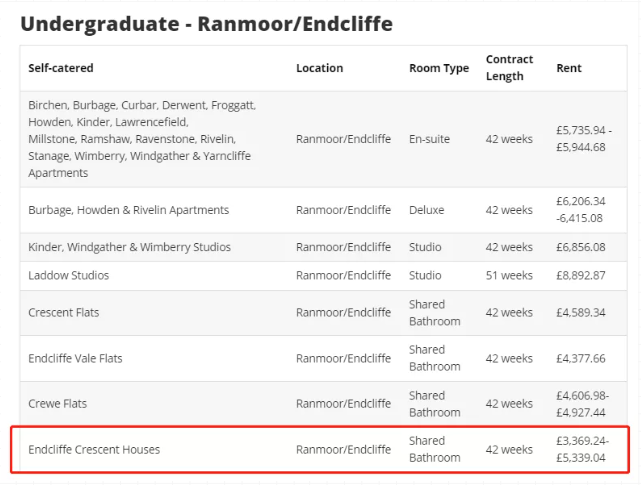Select the Endcliffe Vale Flats entry

[75, 358]
